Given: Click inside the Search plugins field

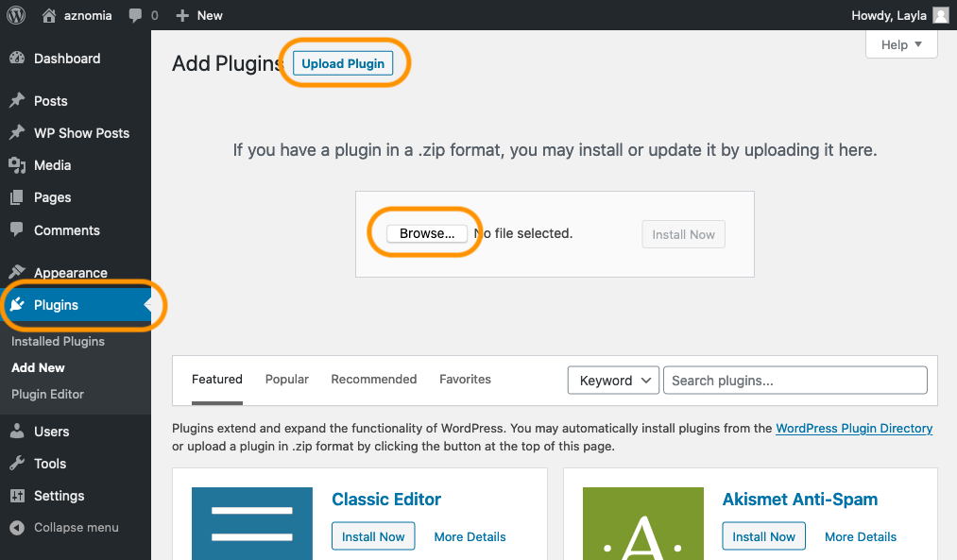Looking at the screenshot, I should tap(794, 380).
